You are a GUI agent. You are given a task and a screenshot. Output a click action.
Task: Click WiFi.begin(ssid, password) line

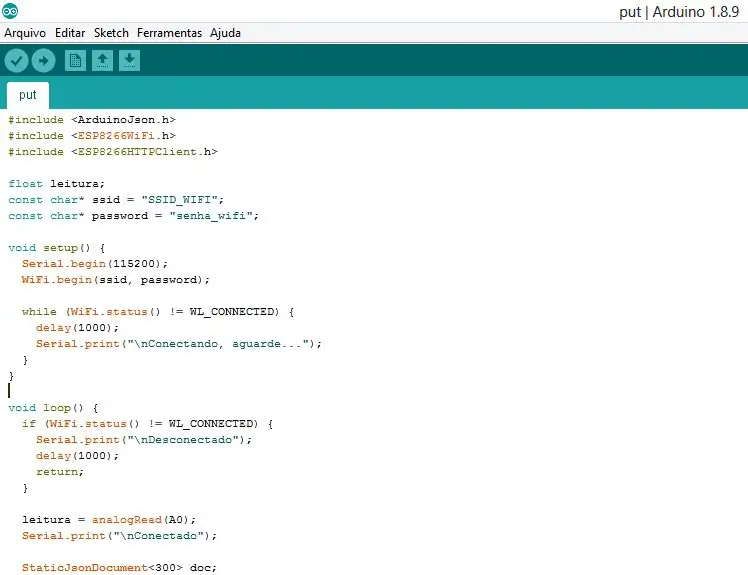coord(115,280)
